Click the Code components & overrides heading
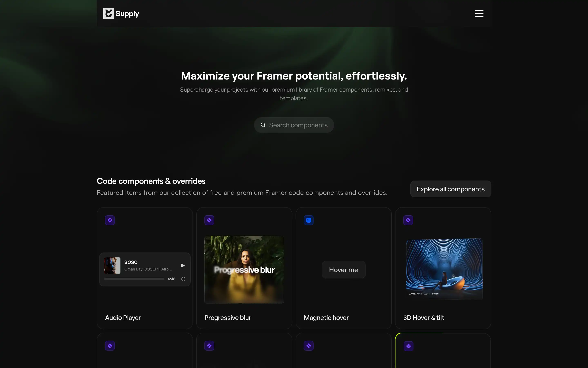 coord(151,181)
